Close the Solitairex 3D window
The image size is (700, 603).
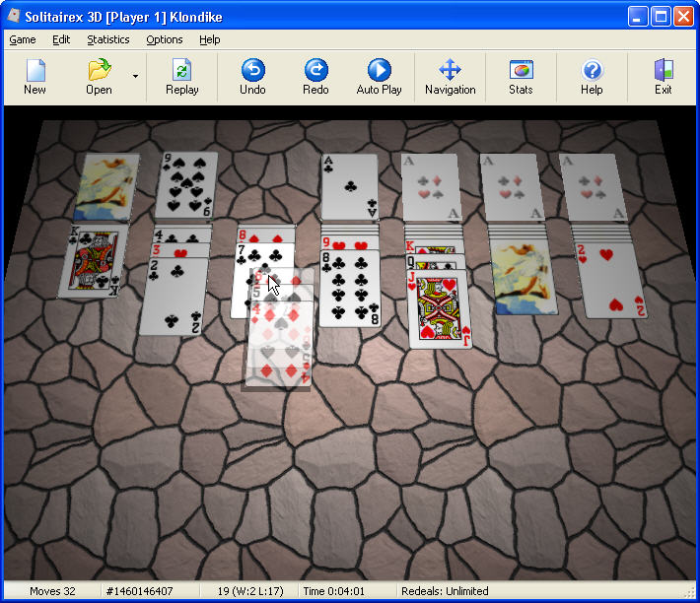click(683, 17)
